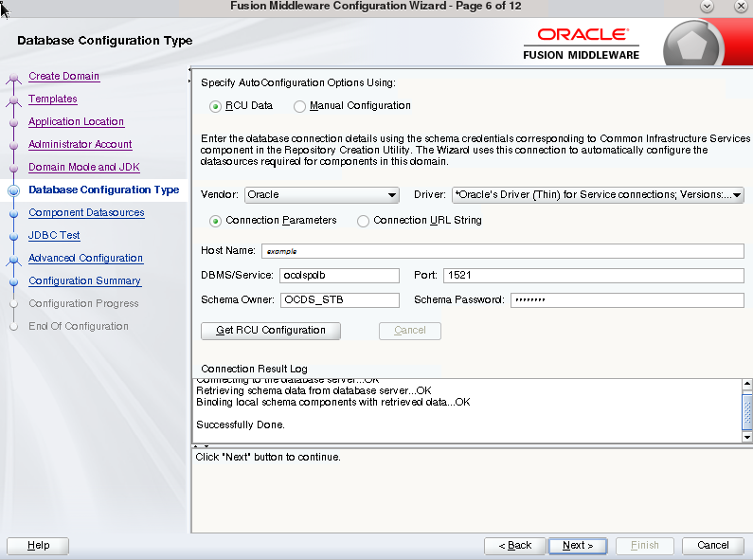Select Connection Parameters radio button
This screenshot has width=753, height=560.
215,221
